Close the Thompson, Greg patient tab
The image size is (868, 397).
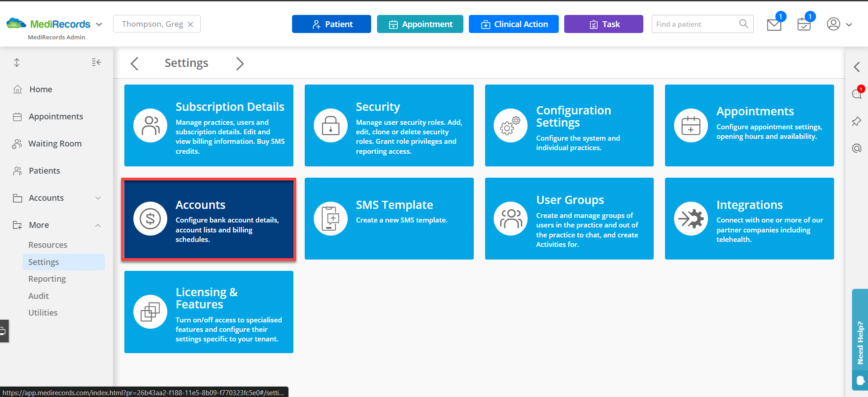pos(191,24)
